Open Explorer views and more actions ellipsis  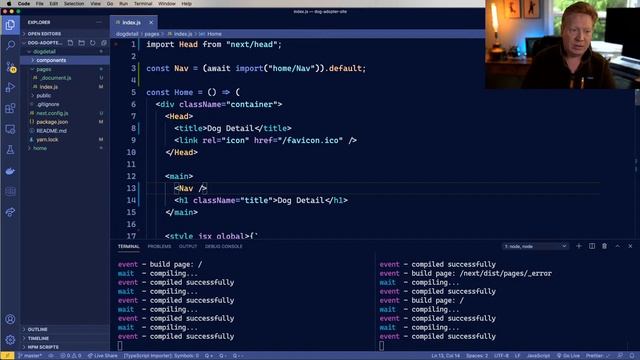point(99,22)
